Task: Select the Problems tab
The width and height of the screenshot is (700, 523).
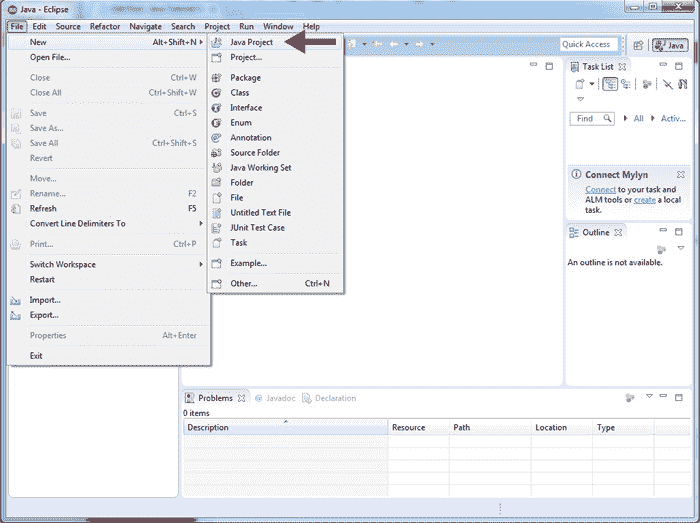Action: point(215,398)
